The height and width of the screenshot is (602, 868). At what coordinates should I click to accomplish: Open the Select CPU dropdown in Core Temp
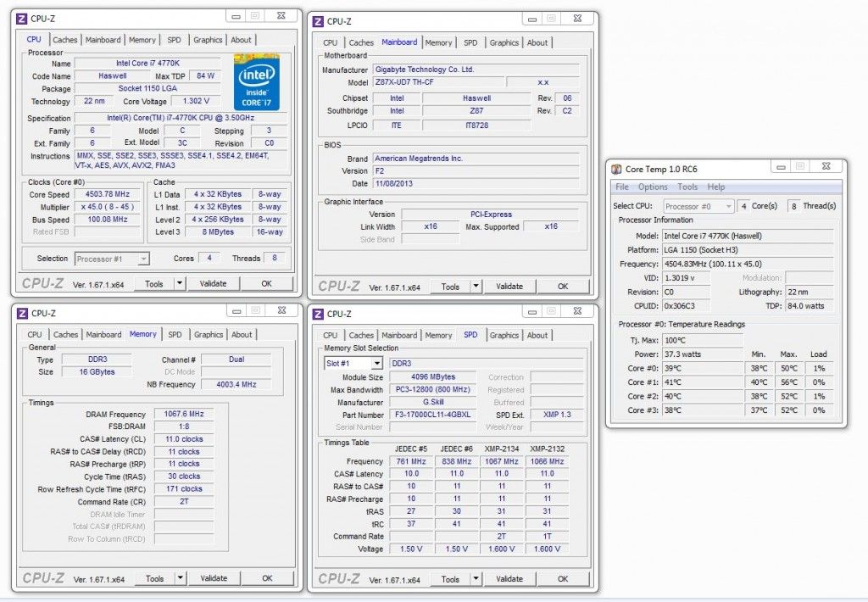728,206
